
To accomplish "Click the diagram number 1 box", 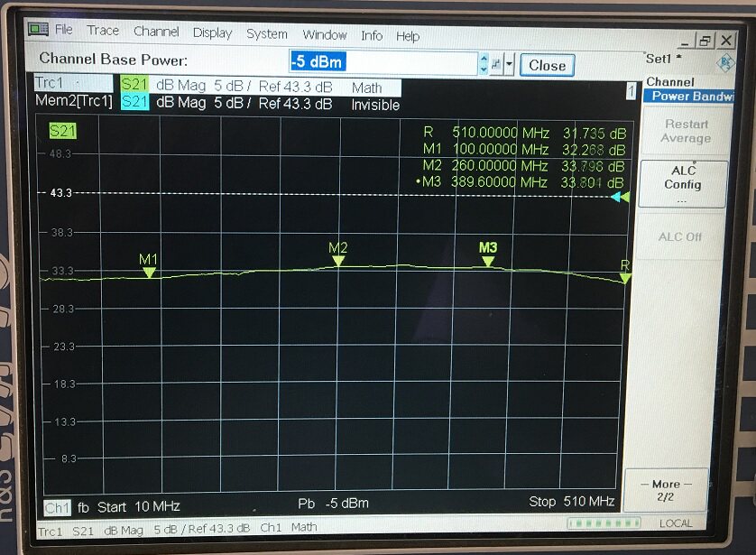I will 631,90.
